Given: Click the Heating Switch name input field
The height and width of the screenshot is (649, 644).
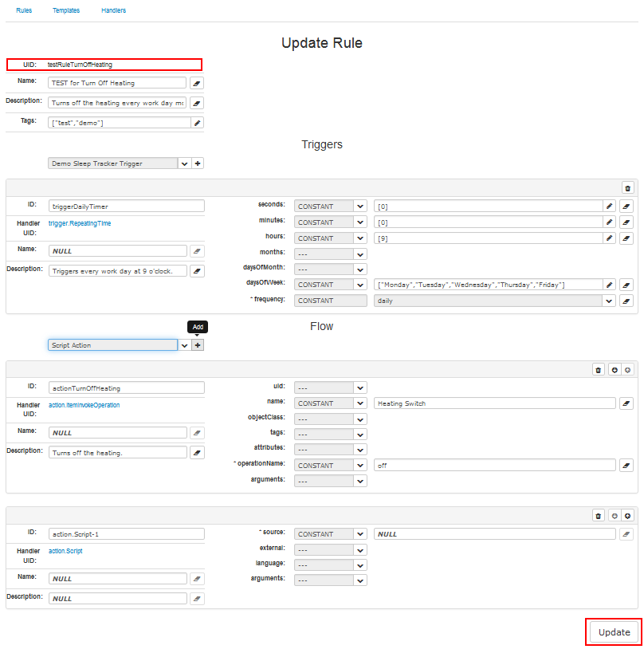Looking at the screenshot, I should tap(494, 403).
